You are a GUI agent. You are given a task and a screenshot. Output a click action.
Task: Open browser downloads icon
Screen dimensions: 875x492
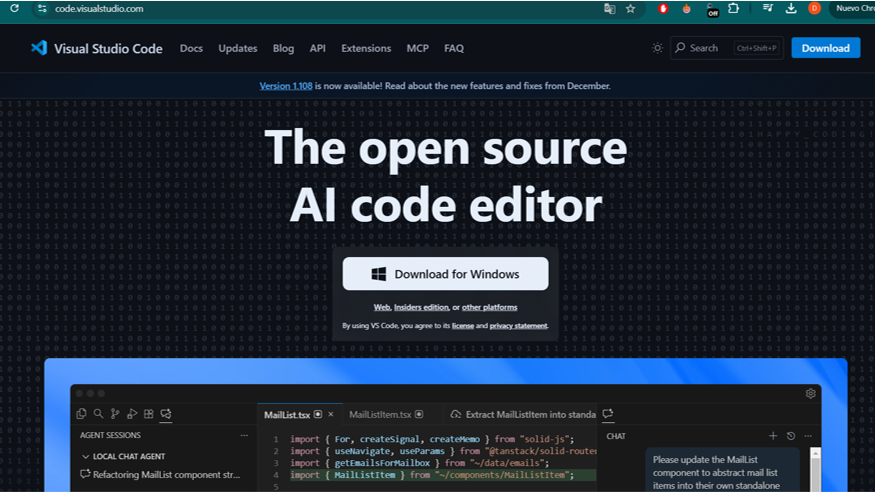tap(791, 8)
